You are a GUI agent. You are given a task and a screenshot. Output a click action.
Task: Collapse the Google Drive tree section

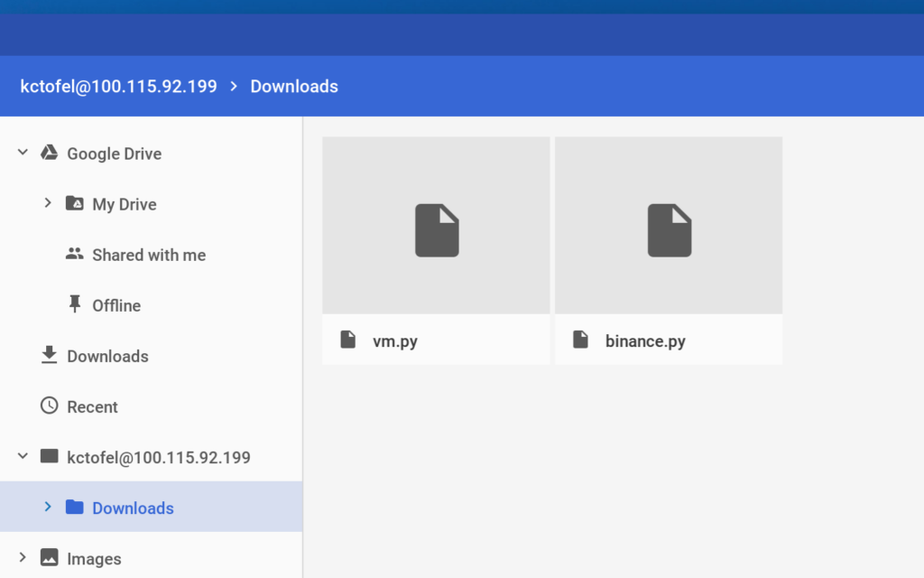click(x=23, y=153)
